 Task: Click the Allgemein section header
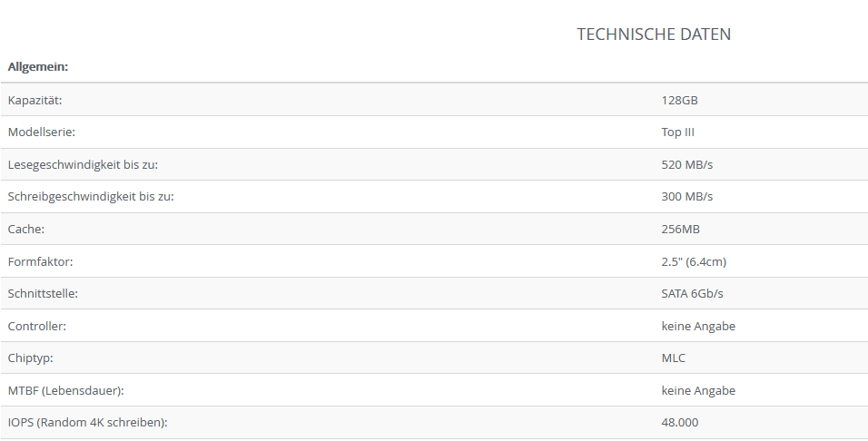point(38,66)
